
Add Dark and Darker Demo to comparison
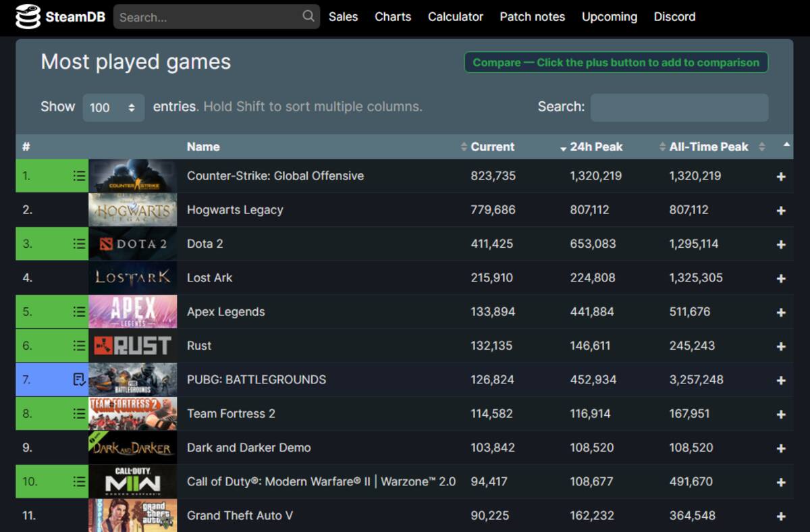click(781, 448)
